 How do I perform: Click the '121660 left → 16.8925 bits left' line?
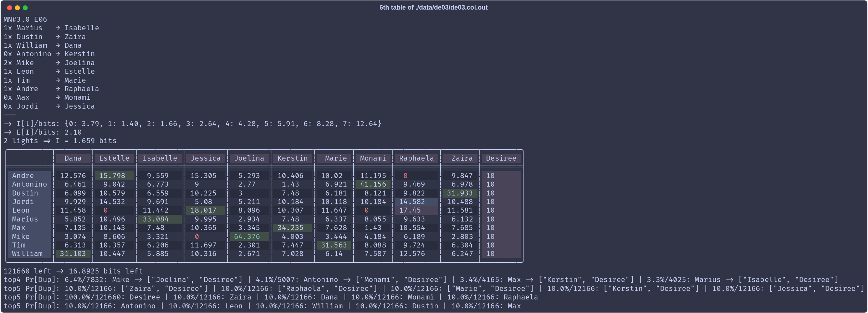[x=73, y=271]
